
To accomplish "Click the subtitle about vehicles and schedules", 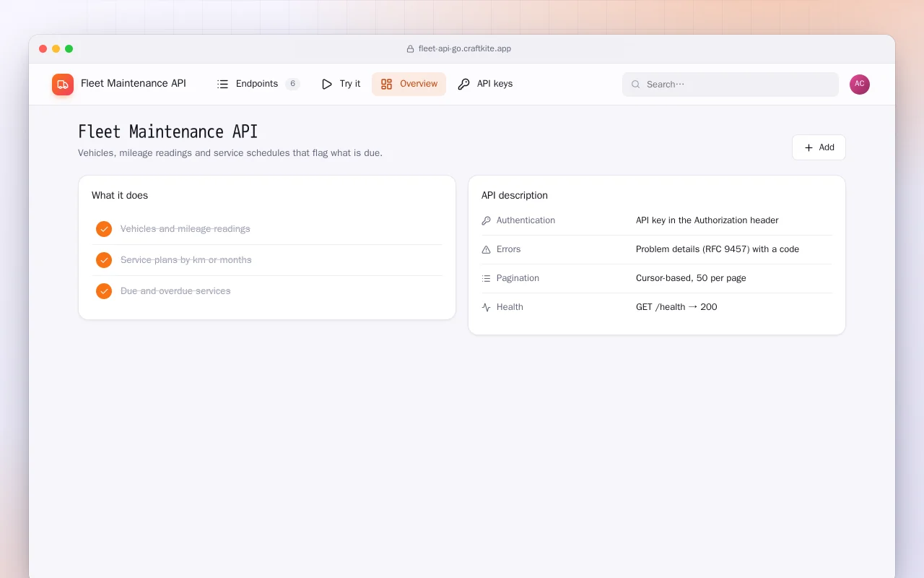I will [230, 153].
